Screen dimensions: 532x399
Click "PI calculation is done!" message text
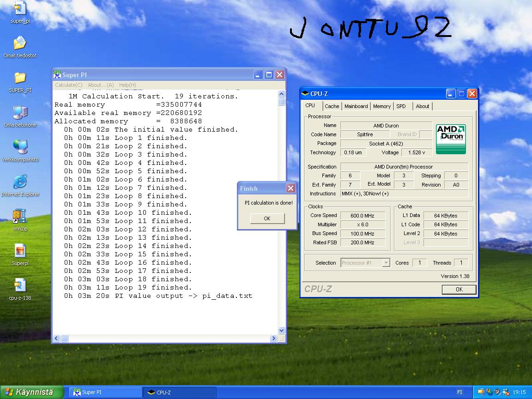[x=268, y=203]
